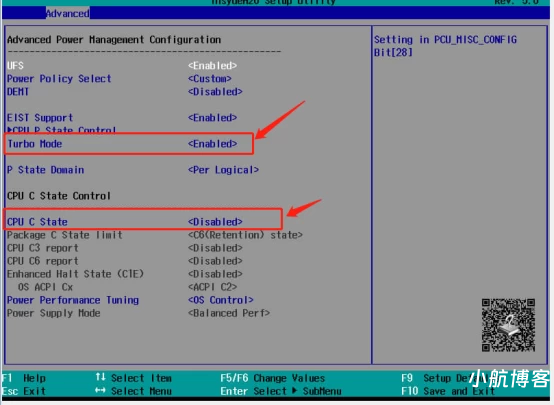The width and height of the screenshot is (554, 405).
Task: Toggle Turbo Mode Enabled value
Action: pyautogui.click(x=212, y=144)
